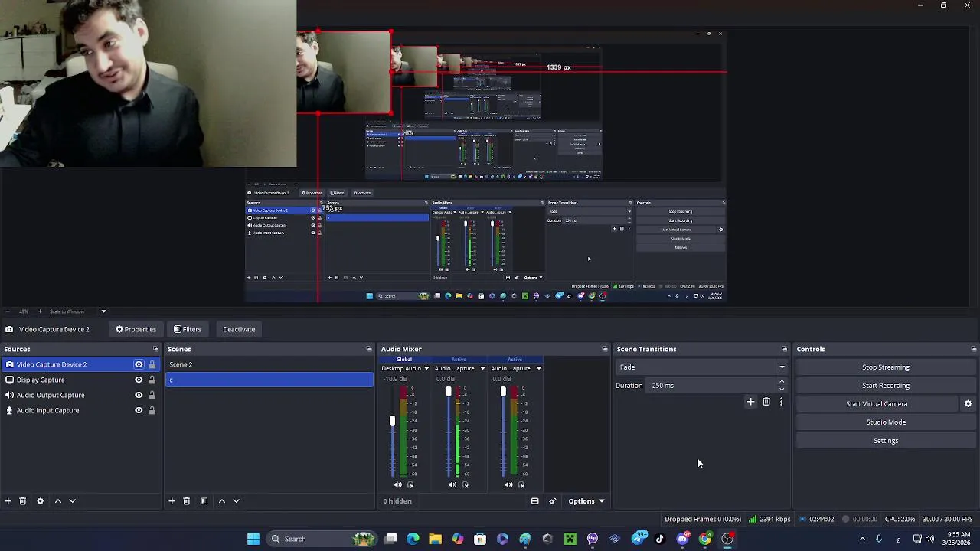Select Display Capture source row

(x=80, y=380)
